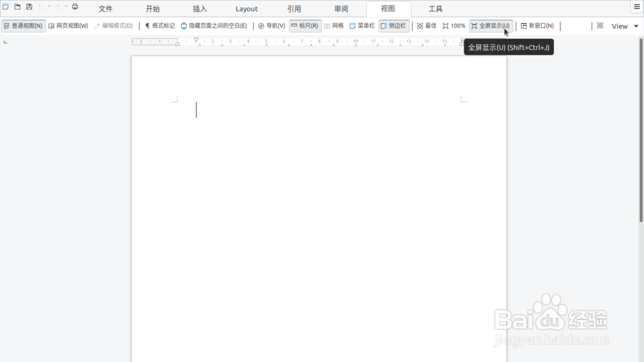The width and height of the screenshot is (644, 362).
Task: Open the hamburger menu at top right
Action: pyautogui.click(x=637, y=6)
